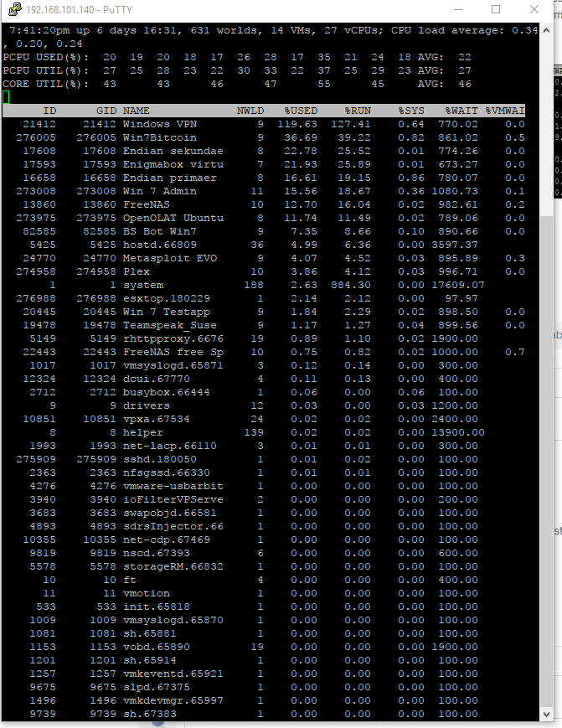The image size is (562, 728).
Task: Click the scrollbar down arrow
Action: point(546,714)
